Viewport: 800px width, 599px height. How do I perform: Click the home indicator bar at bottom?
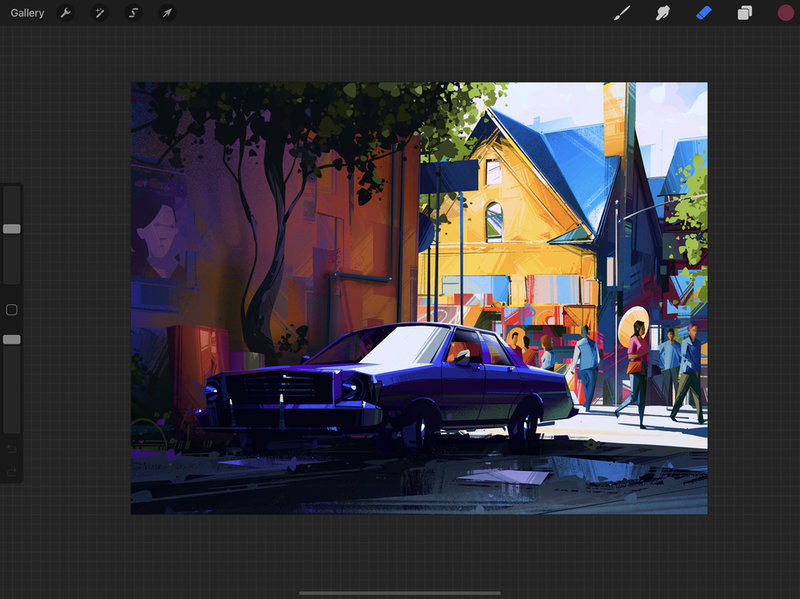coord(400,592)
